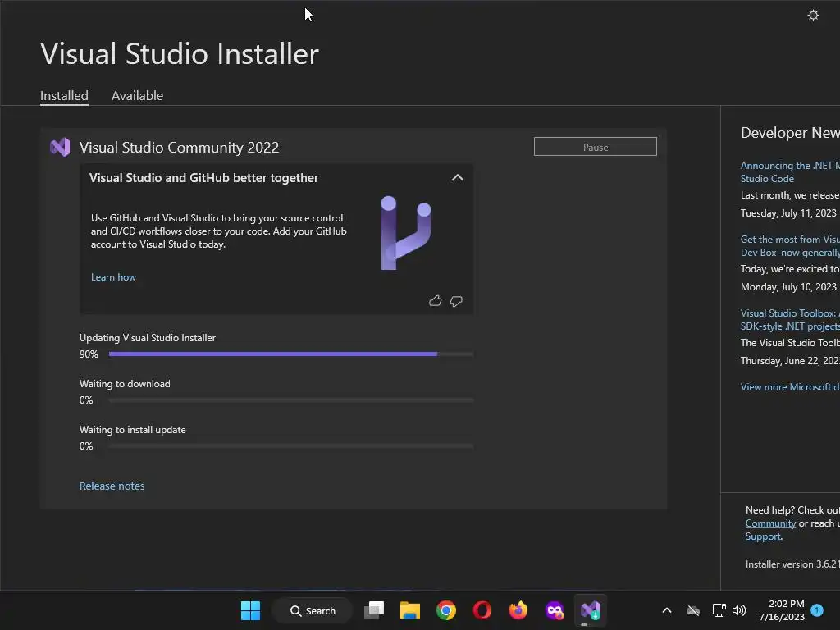Open volume speaker tray icon

(739, 610)
